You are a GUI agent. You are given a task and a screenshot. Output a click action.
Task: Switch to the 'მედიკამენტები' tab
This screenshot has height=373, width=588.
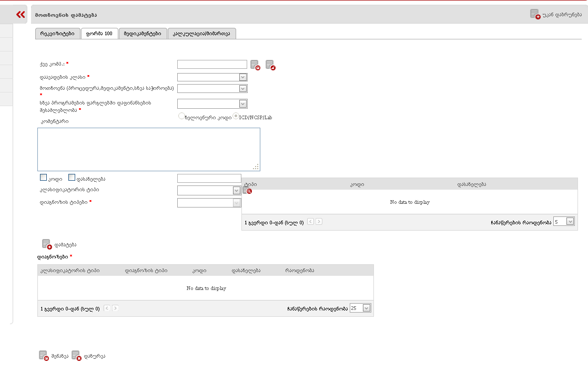pos(143,34)
